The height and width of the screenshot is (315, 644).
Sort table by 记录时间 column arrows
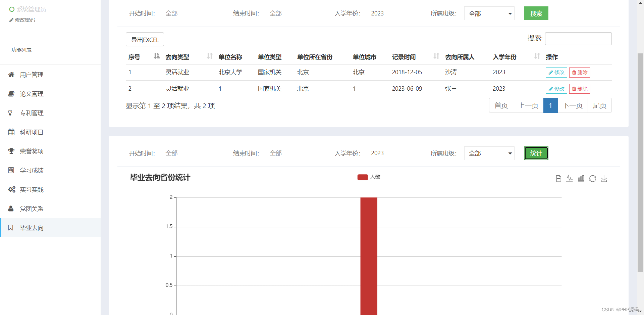[x=436, y=56]
